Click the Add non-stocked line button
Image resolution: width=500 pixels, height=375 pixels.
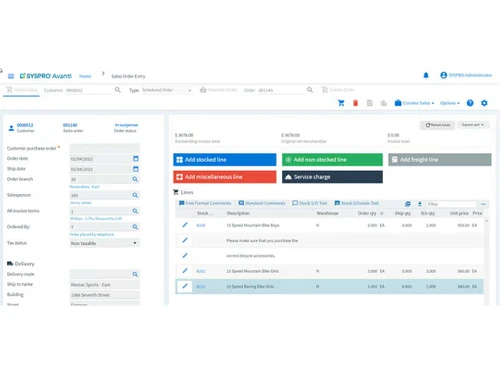click(332, 160)
